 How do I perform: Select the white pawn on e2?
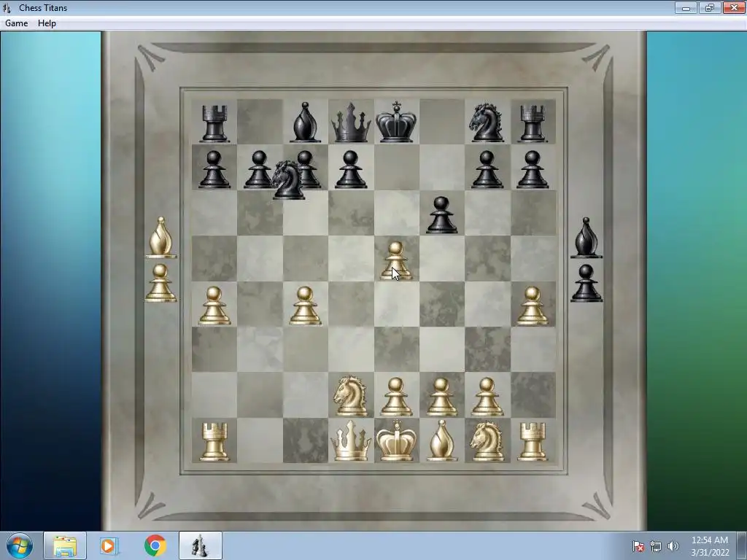(x=396, y=397)
